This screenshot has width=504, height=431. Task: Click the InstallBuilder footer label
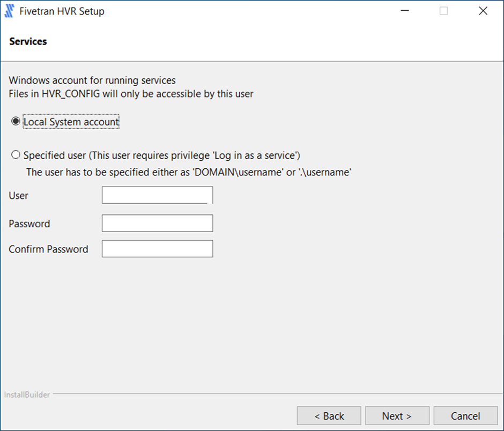click(x=27, y=395)
